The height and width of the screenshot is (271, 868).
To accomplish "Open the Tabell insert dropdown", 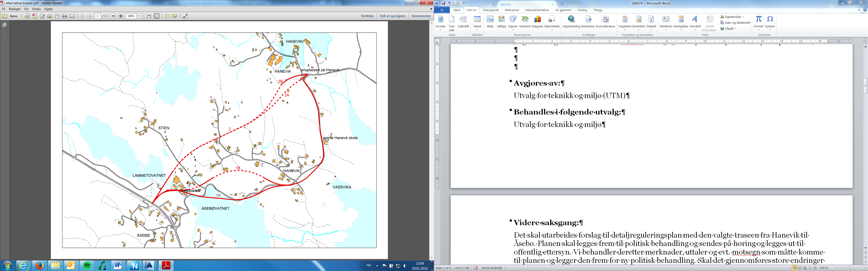I will click(477, 23).
